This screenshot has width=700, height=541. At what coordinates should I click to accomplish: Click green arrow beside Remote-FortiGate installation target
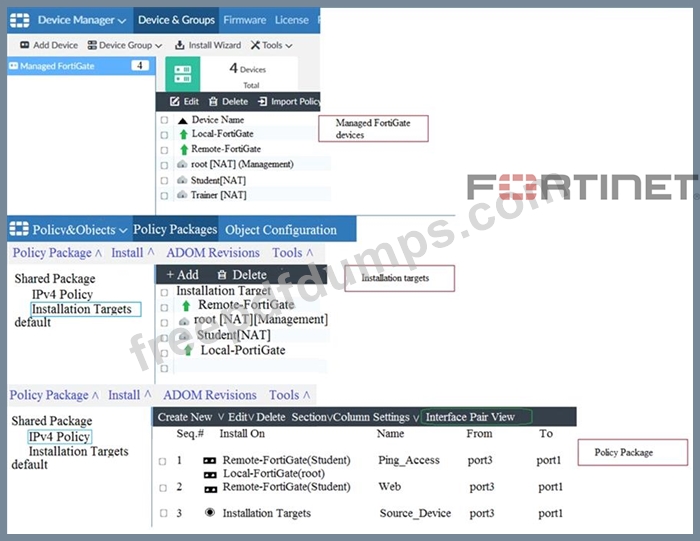coord(186,305)
